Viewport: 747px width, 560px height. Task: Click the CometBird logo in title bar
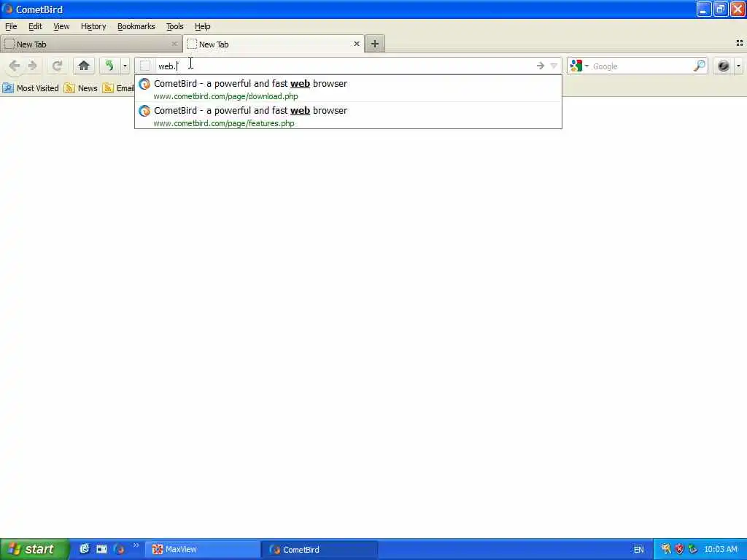(x=7, y=9)
